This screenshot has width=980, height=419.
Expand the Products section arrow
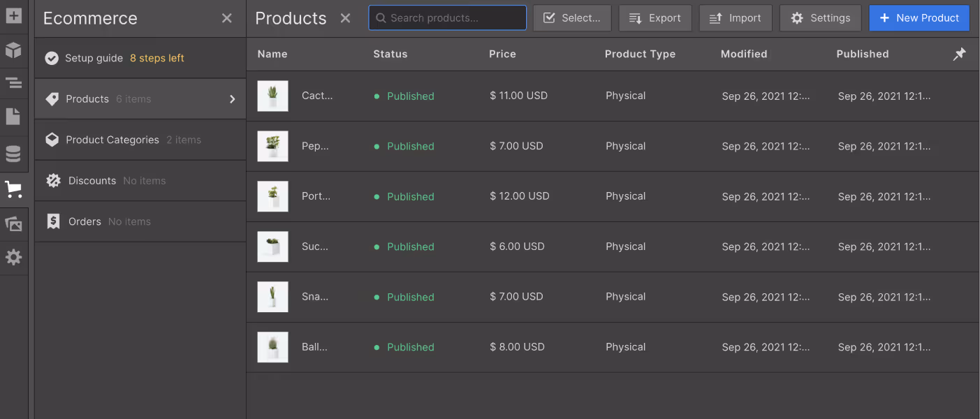[233, 98]
